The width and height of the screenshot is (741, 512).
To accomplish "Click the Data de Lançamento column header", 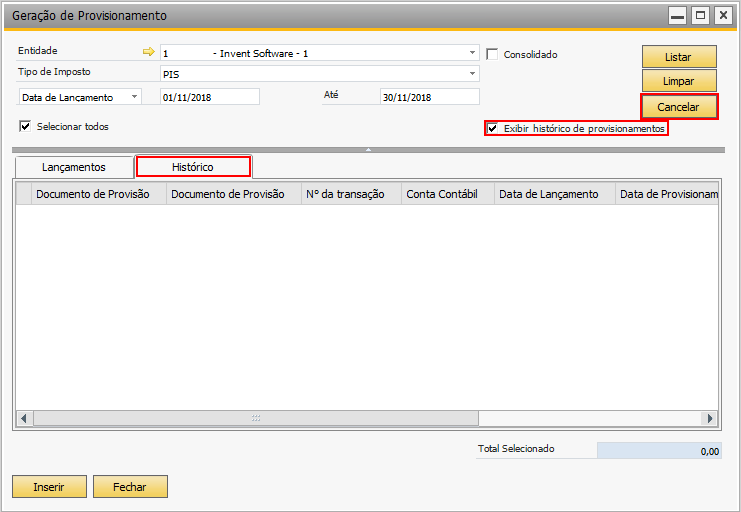I will (x=554, y=194).
